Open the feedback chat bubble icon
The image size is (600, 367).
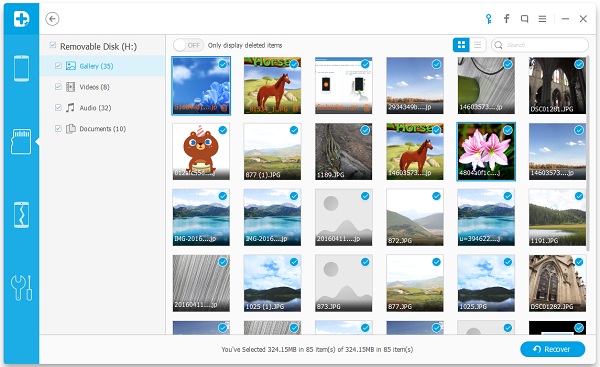point(524,19)
